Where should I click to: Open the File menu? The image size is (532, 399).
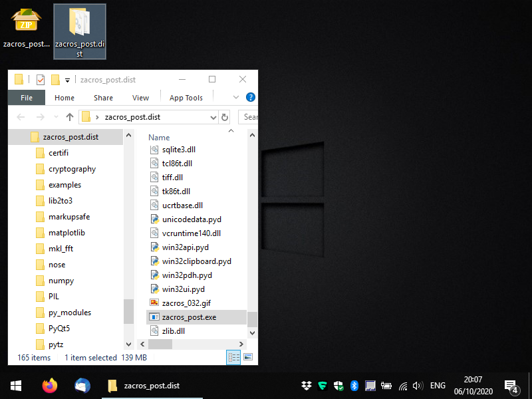click(27, 98)
